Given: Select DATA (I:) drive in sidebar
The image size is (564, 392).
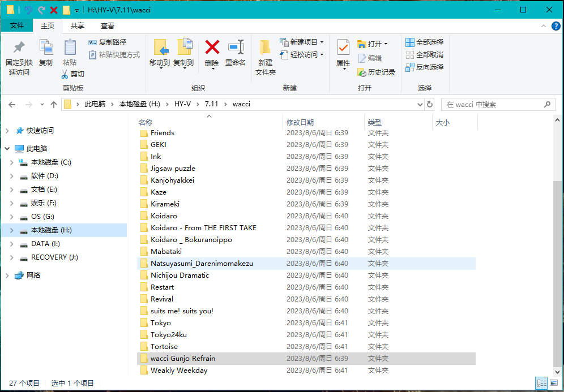Looking at the screenshot, I should pyautogui.click(x=45, y=244).
